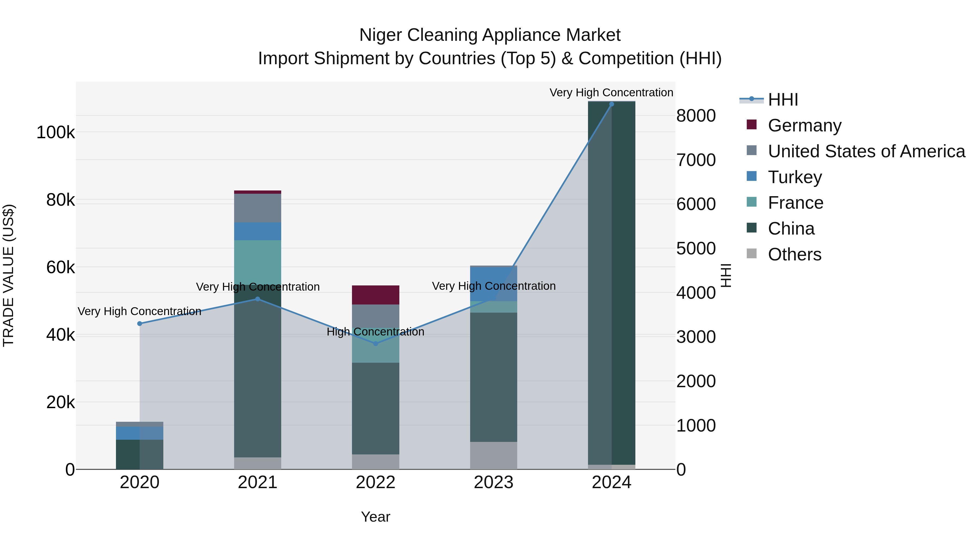Click the 2020 HHI data point
The height and width of the screenshot is (551, 980).
(x=140, y=324)
